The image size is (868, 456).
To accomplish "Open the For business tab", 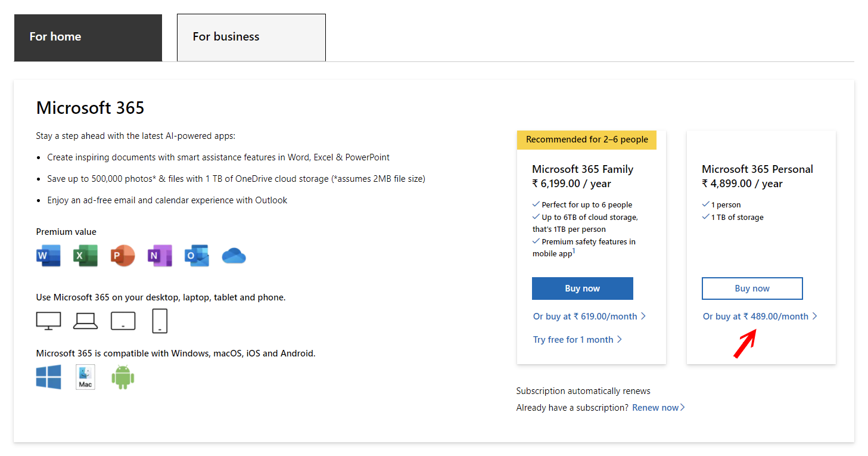I will click(x=251, y=37).
